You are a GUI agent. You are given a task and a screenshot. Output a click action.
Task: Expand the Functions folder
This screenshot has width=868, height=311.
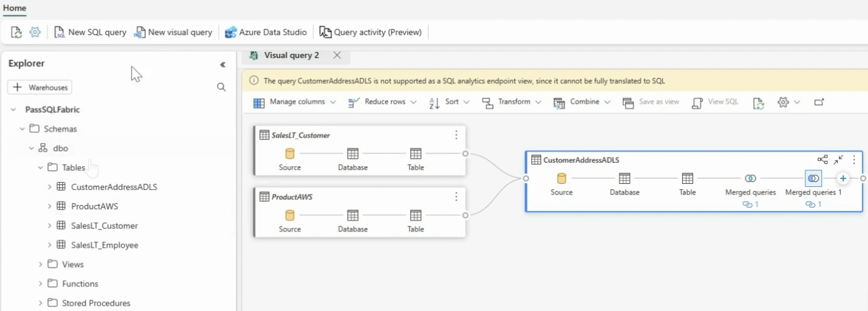click(x=41, y=284)
